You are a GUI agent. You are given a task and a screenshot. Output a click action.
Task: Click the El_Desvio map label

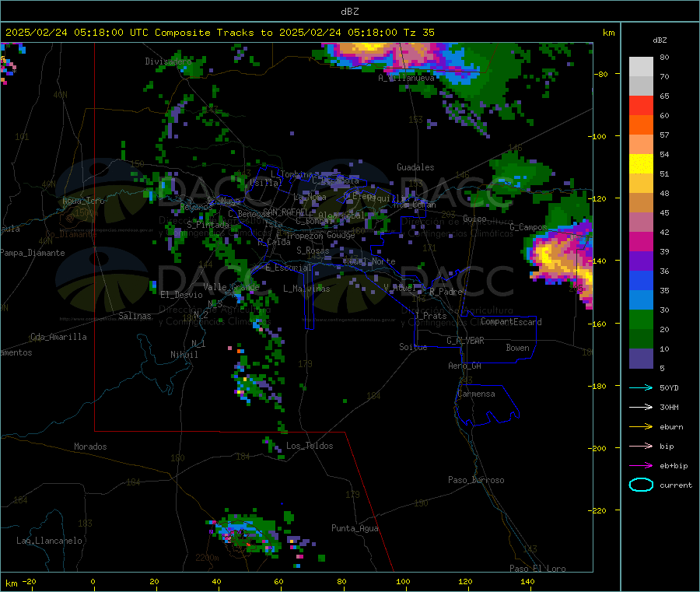click(182, 295)
